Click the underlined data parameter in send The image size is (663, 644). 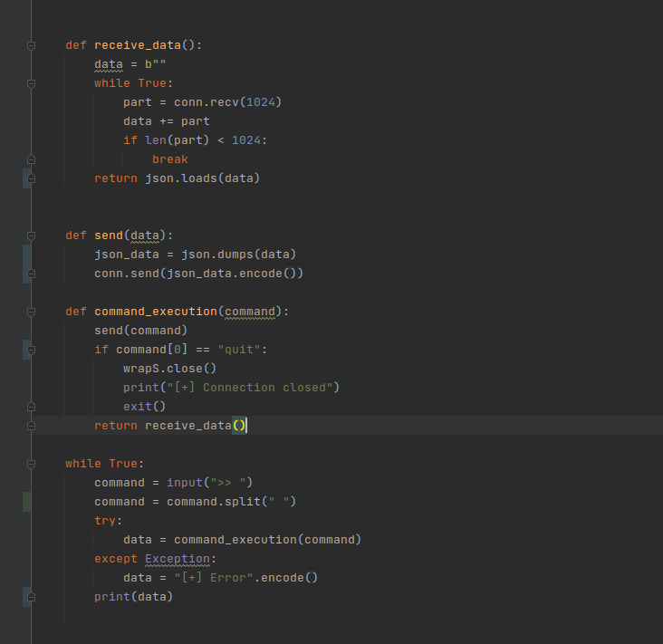pos(145,235)
